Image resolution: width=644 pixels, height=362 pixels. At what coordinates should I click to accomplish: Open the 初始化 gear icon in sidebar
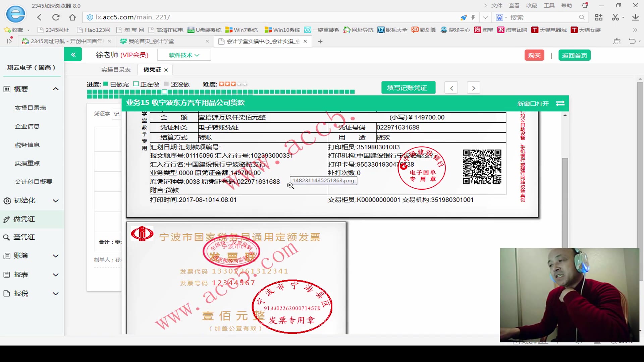pyautogui.click(x=7, y=200)
